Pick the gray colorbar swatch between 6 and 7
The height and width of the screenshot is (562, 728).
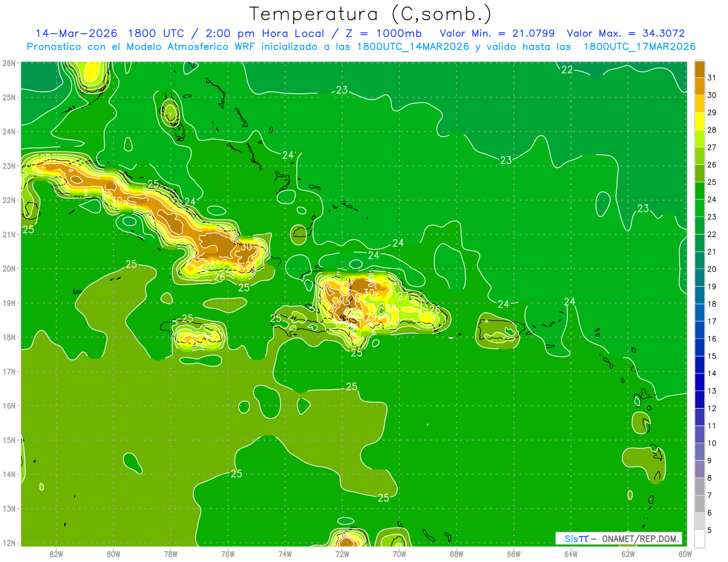coord(699,504)
